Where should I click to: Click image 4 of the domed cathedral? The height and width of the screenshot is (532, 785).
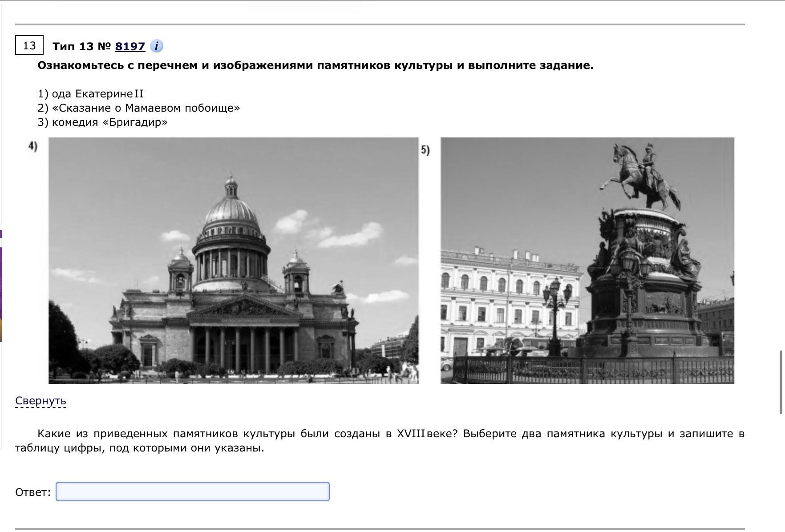(234, 260)
